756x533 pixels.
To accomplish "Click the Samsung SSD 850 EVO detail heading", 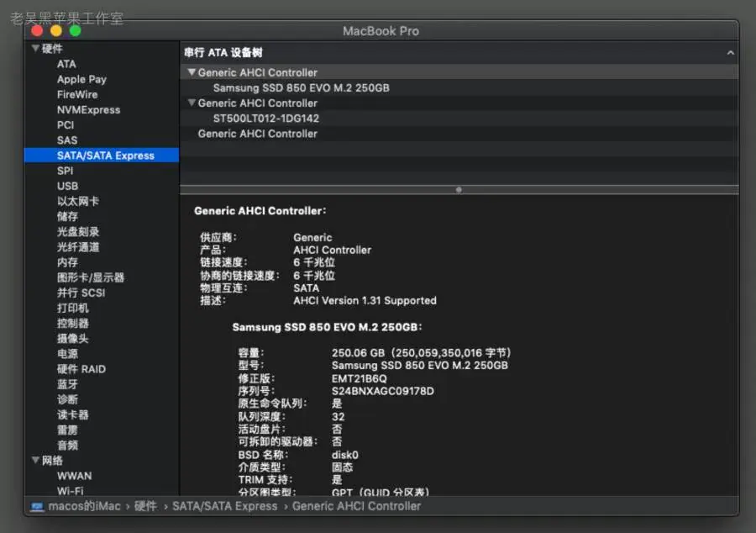I will [x=327, y=327].
